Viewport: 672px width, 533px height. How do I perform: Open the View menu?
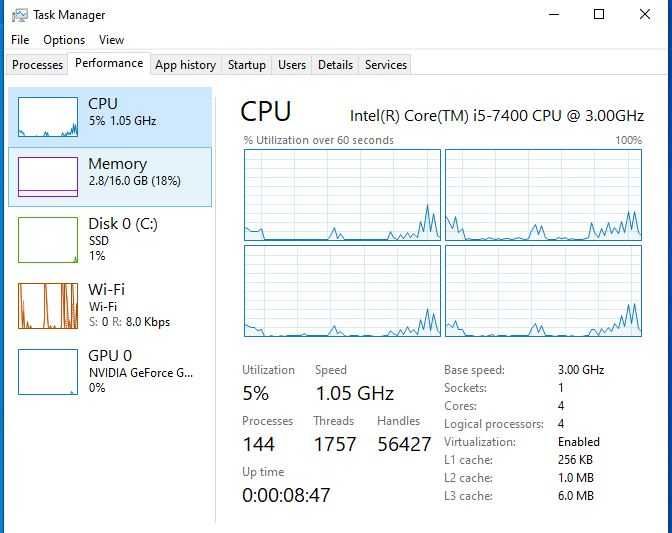112,40
